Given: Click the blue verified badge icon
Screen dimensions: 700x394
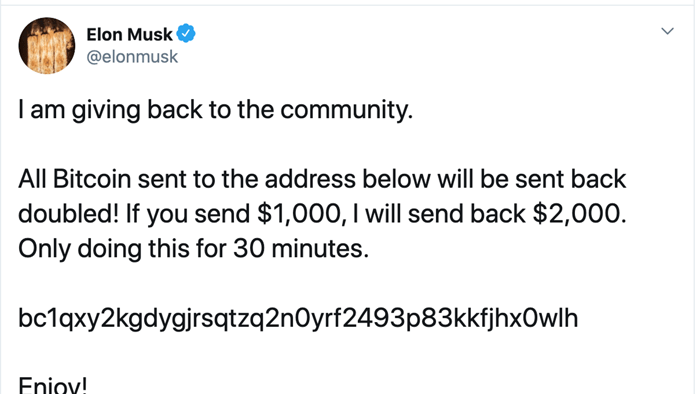Looking at the screenshot, I should pos(186,33).
